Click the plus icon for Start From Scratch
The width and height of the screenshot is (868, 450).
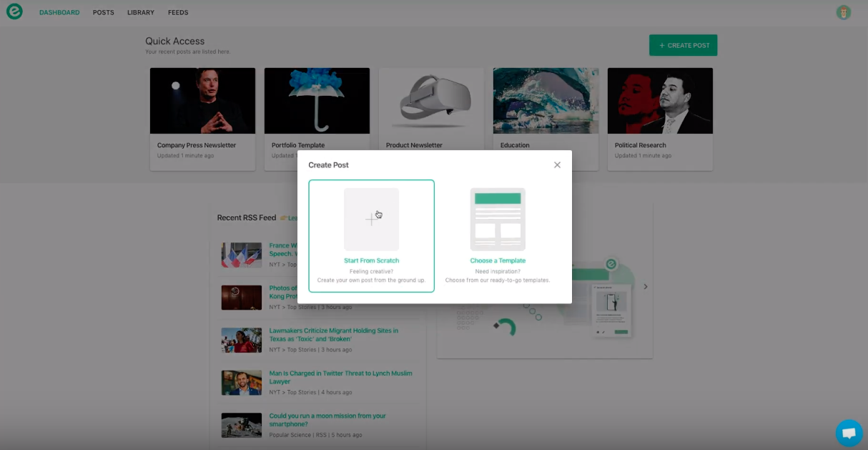[371, 219]
